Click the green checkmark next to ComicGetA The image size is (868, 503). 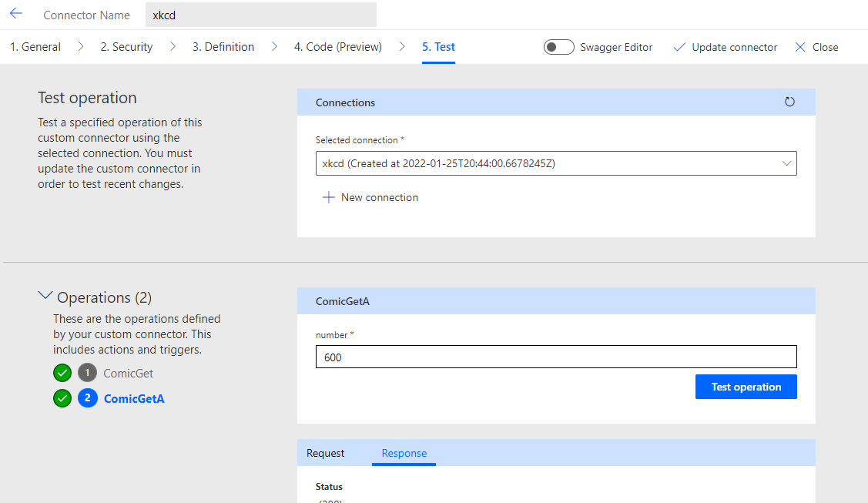[x=62, y=398]
